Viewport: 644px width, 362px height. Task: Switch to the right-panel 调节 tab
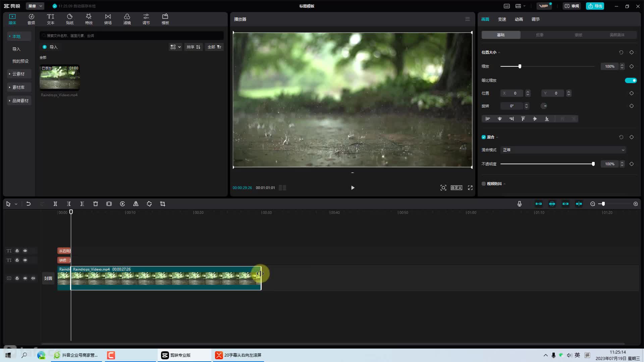point(536,19)
